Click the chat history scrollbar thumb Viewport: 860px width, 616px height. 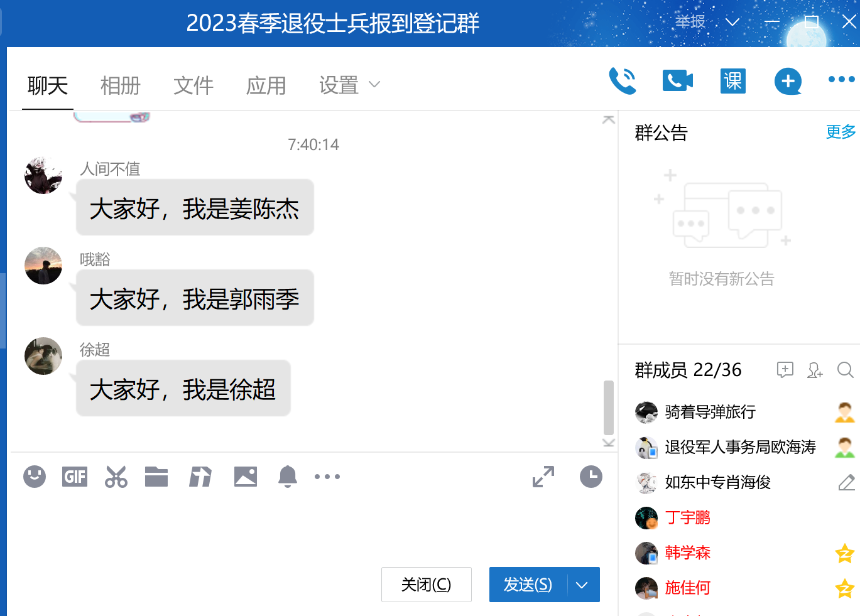tap(608, 407)
